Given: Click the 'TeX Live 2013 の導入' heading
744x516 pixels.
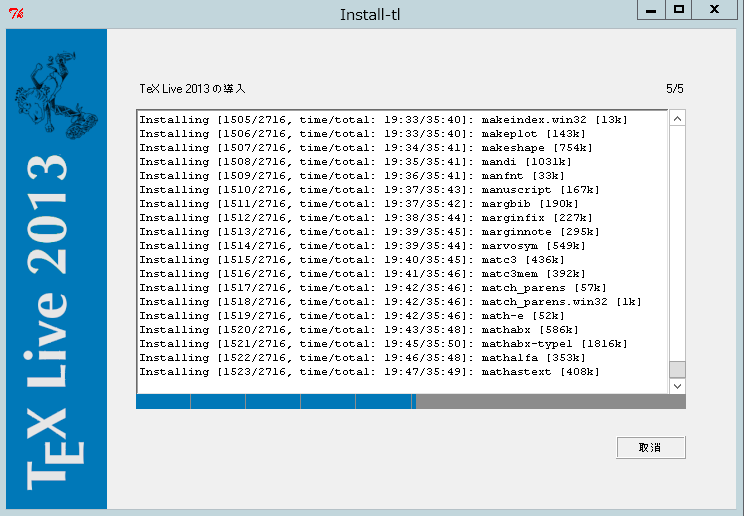Looking at the screenshot, I should (x=192, y=89).
